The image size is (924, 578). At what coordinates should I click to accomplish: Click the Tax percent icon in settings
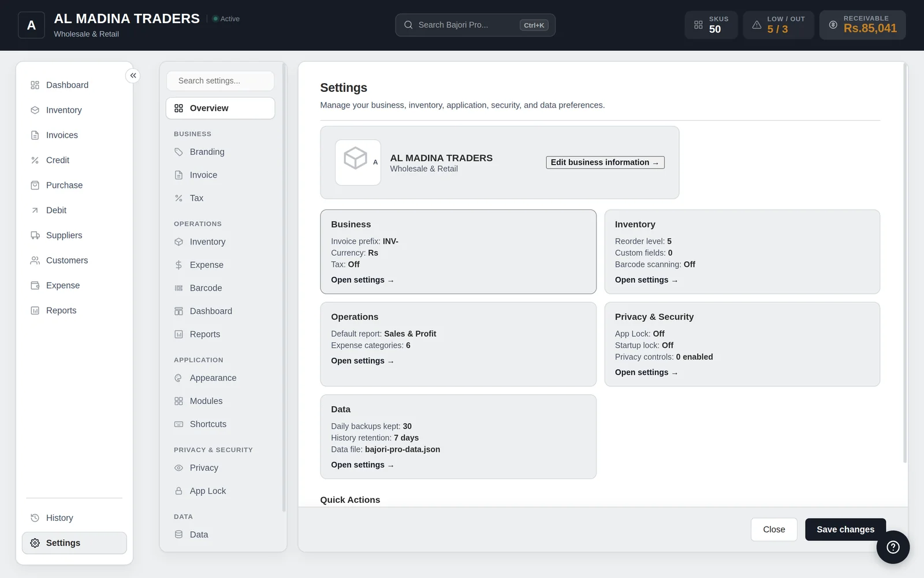pos(178,198)
